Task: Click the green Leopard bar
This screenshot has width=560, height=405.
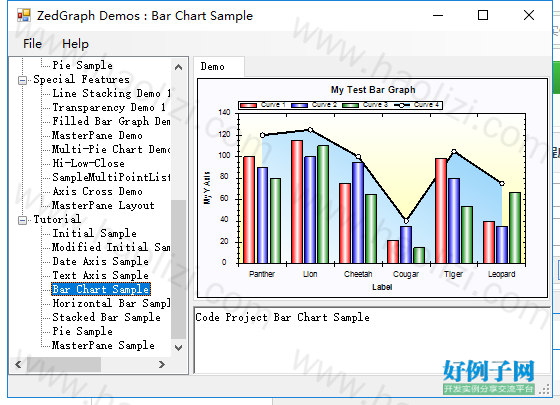Action: point(515,228)
